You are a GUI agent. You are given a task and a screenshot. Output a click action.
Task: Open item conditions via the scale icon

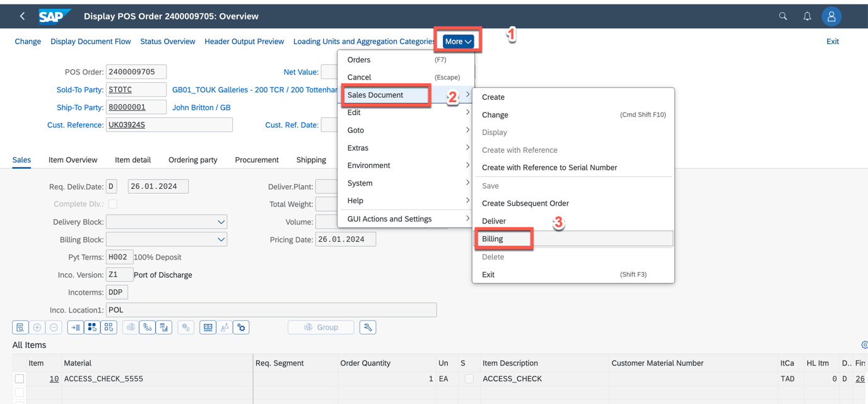click(x=131, y=327)
